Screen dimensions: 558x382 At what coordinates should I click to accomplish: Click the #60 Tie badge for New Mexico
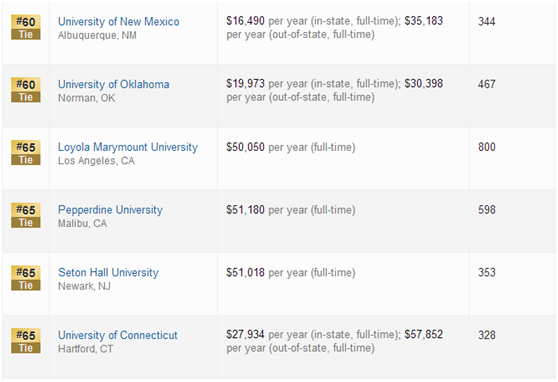tap(26, 27)
